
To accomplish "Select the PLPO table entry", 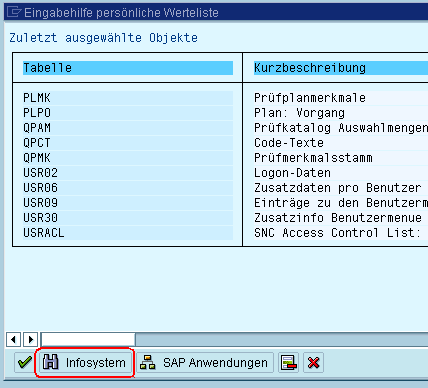I will point(128,113).
